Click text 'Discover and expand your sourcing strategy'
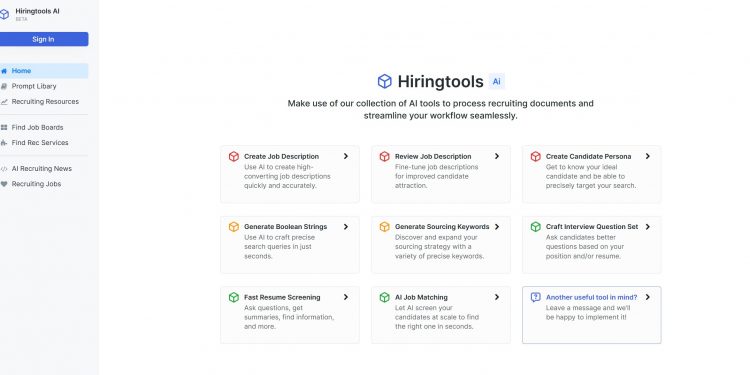 tap(439, 246)
